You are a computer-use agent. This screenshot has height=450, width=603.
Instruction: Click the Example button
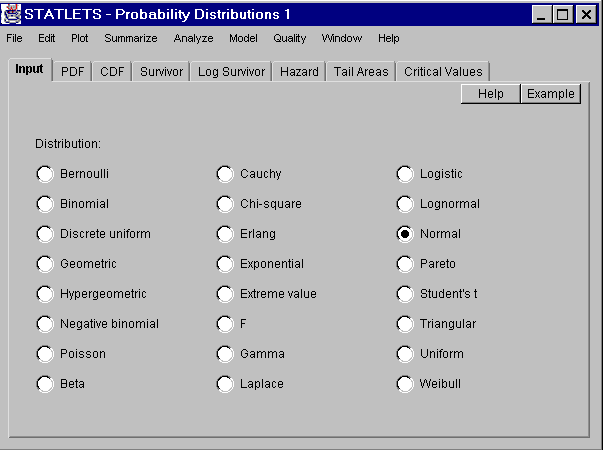click(551, 94)
